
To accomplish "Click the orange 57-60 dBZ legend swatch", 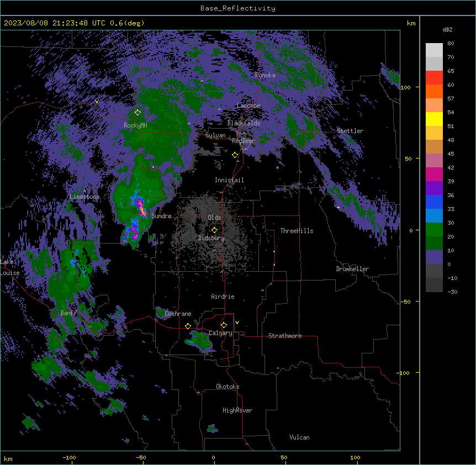I will point(434,91).
